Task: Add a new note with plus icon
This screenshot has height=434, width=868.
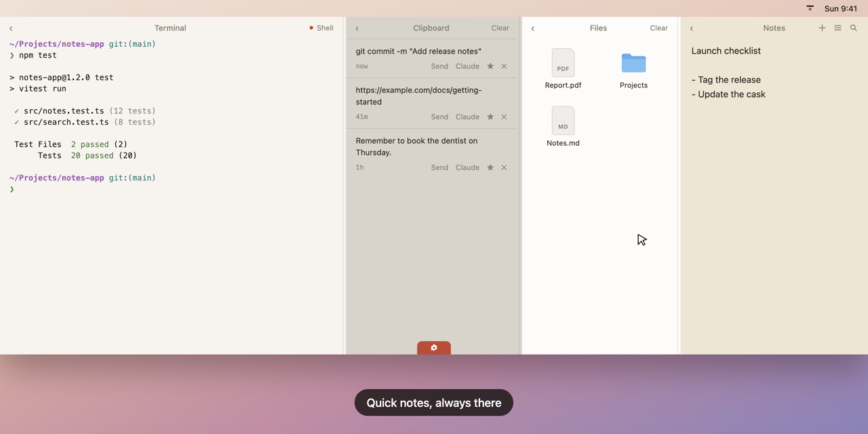Action: pyautogui.click(x=822, y=28)
